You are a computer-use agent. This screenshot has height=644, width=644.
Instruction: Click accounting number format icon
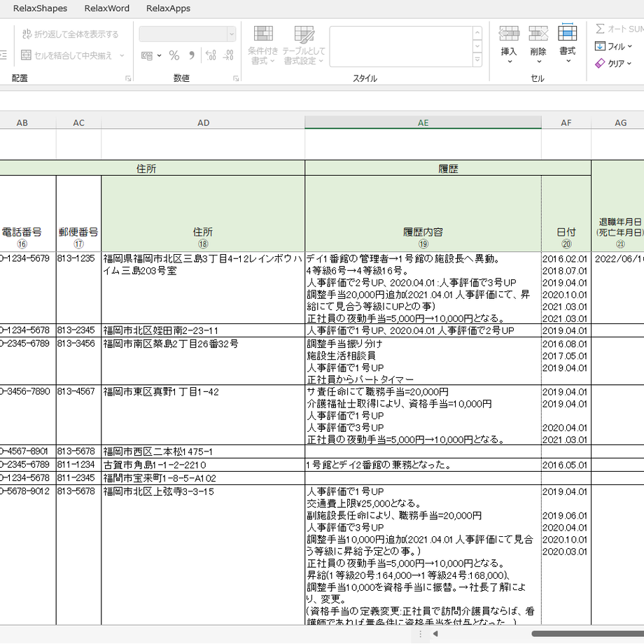pos(146,55)
